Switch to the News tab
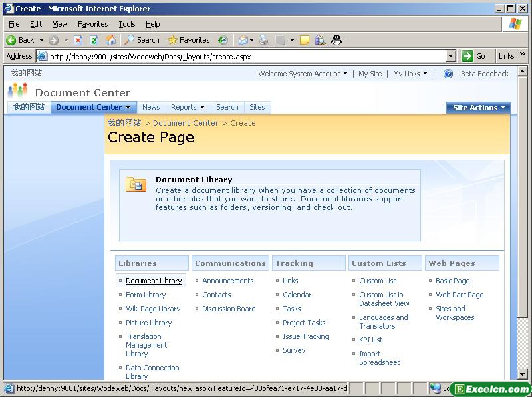Image resolution: width=532 pixels, height=397 pixels. pos(151,107)
